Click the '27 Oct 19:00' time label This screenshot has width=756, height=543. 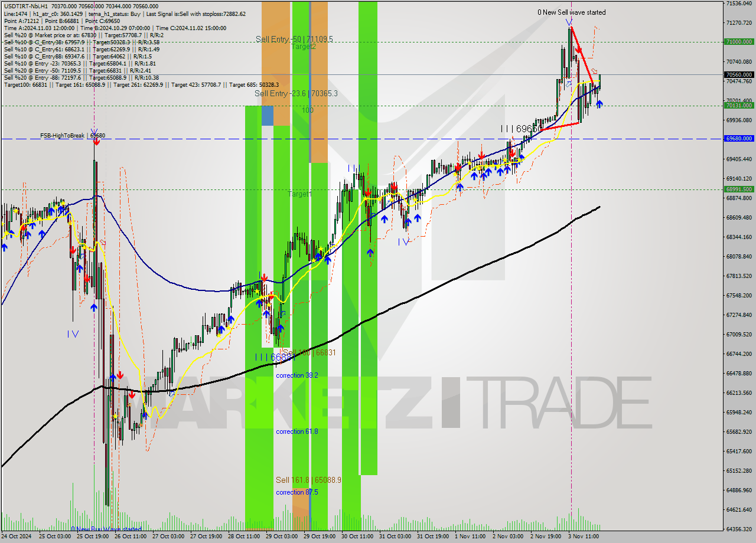(207, 537)
